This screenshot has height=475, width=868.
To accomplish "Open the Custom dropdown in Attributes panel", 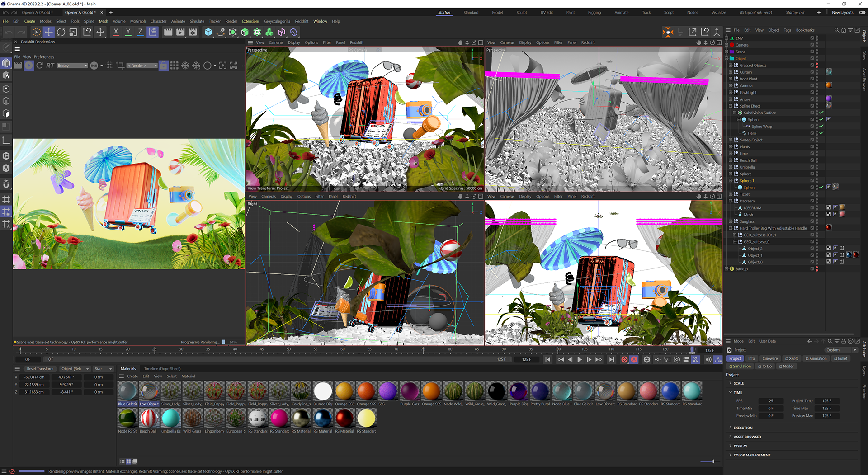I will 841,350.
